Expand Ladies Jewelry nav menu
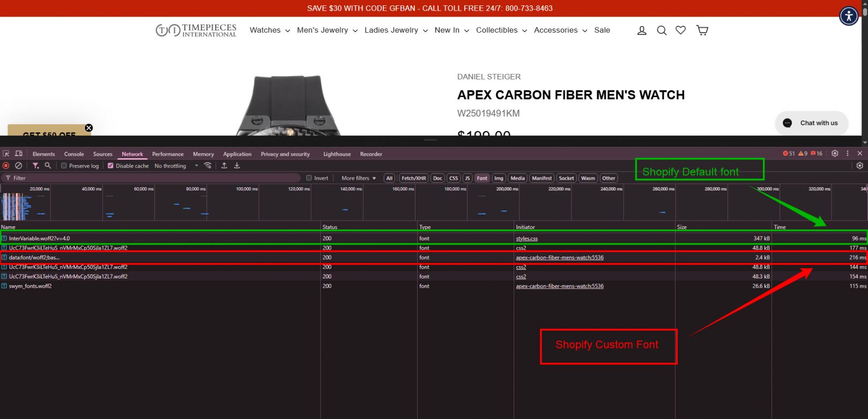This screenshot has height=419, width=868. click(x=396, y=30)
